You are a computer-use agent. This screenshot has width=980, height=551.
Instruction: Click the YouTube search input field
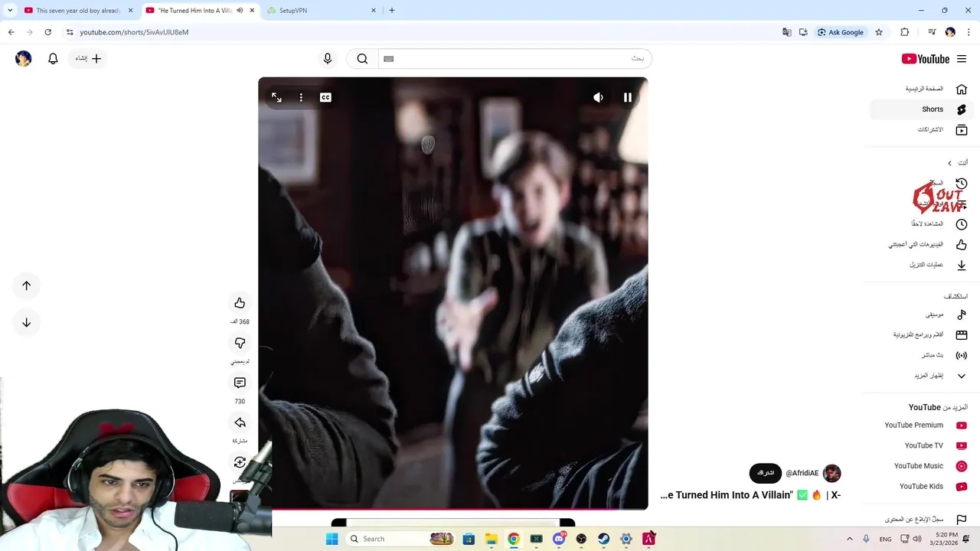tap(514, 58)
